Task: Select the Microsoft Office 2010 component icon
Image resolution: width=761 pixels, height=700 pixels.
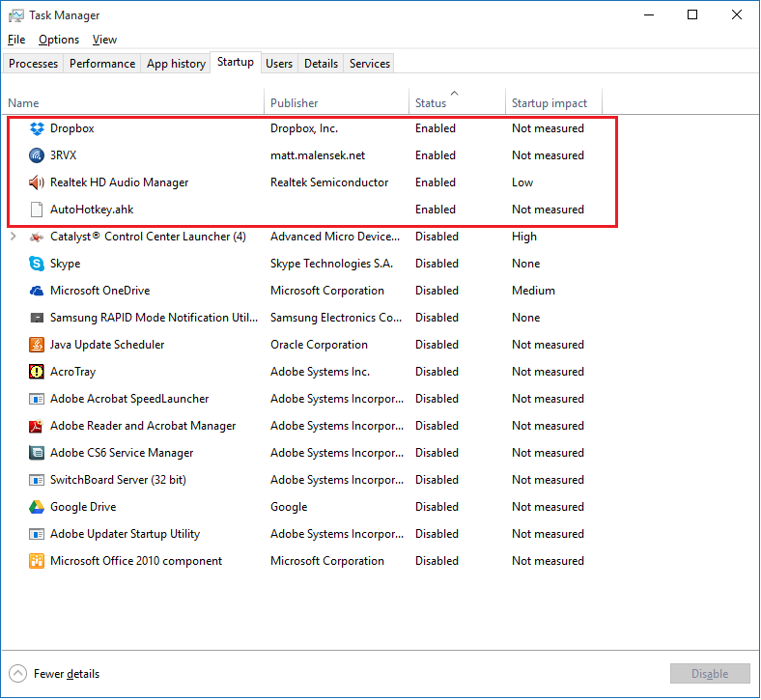Action: [37, 561]
